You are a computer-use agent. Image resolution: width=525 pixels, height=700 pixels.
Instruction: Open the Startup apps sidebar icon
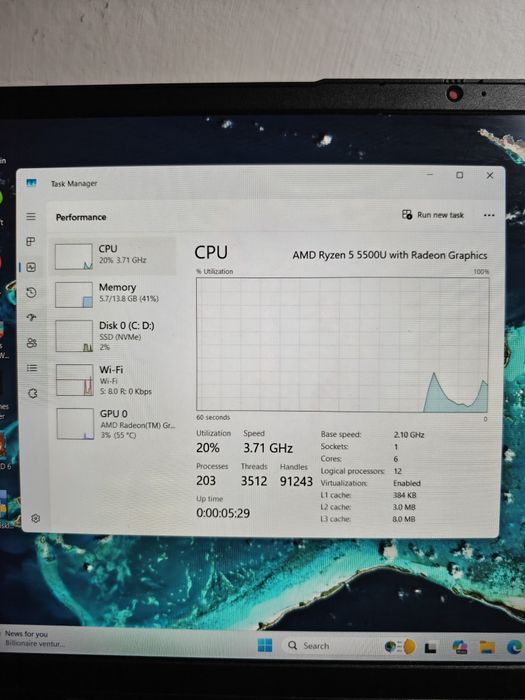(x=31, y=317)
